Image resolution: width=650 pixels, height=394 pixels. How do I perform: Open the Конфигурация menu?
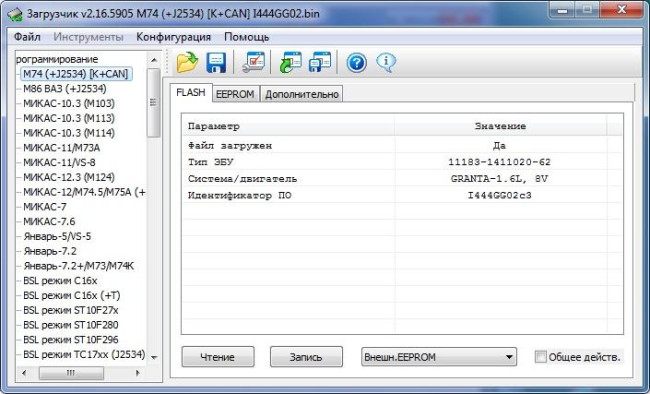(173, 37)
